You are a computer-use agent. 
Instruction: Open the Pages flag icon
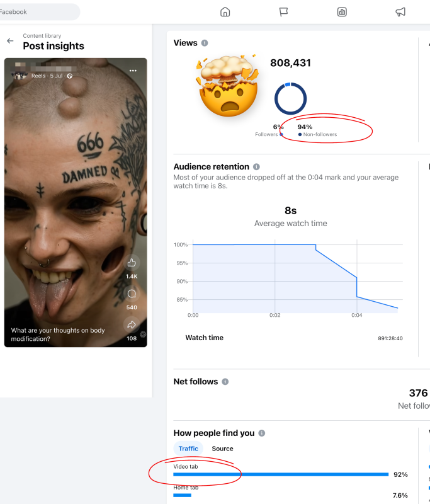pyautogui.click(x=283, y=12)
